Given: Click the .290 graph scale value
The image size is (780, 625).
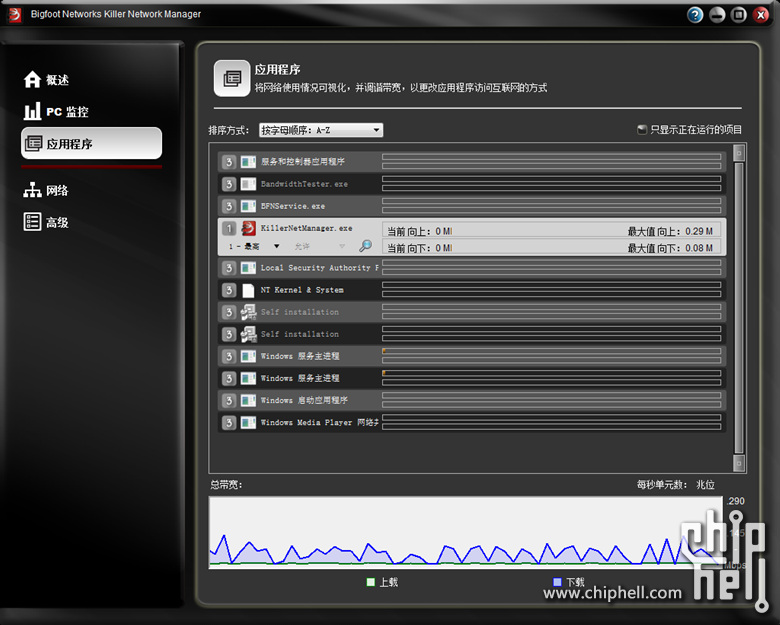Looking at the screenshot, I should point(735,501).
